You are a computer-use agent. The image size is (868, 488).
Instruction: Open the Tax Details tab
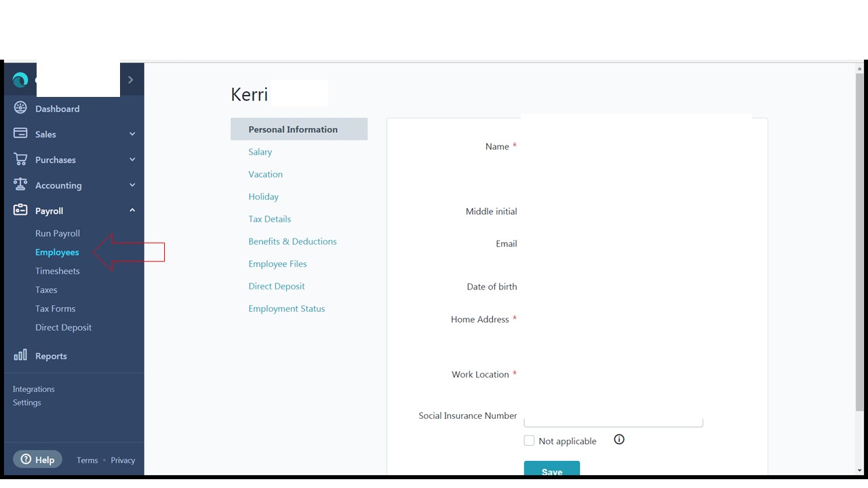269,219
